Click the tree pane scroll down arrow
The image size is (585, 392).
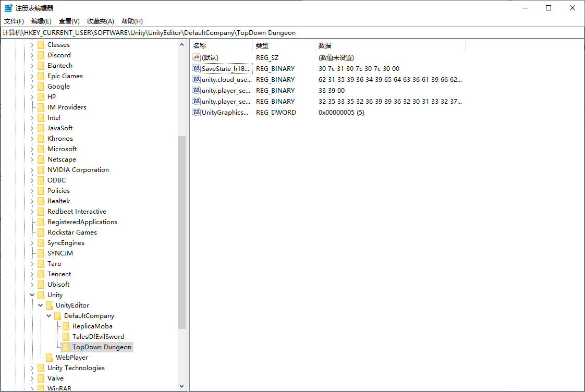click(182, 386)
